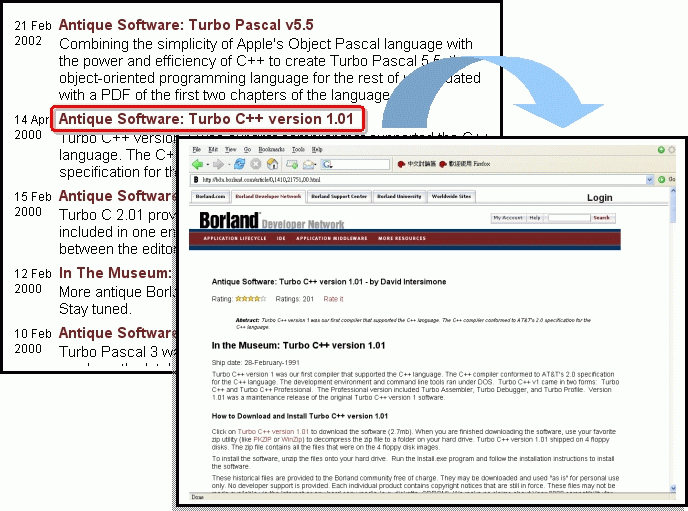Open the Tools menu
688x511 pixels.
click(298, 150)
